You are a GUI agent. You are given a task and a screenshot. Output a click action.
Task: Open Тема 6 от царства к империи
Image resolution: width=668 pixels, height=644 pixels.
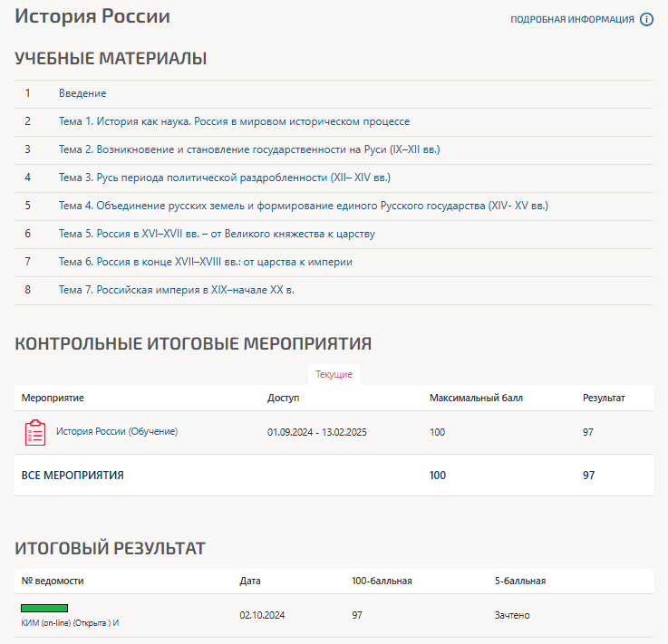[x=205, y=262]
